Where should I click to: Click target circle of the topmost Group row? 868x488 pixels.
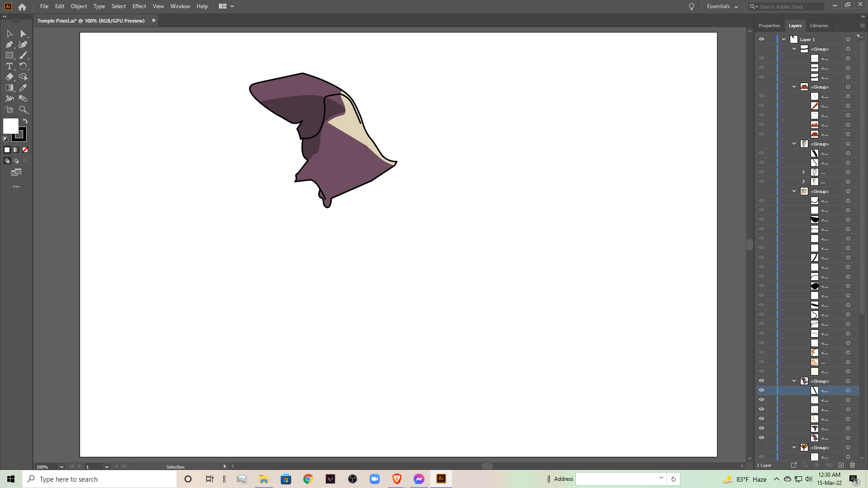[x=848, y=49]
